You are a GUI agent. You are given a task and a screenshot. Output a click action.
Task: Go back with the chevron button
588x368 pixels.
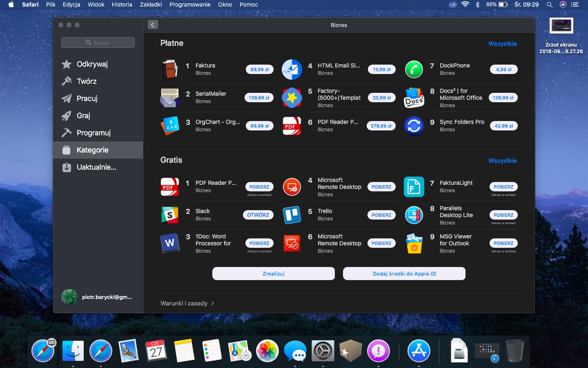click(153, 25)
